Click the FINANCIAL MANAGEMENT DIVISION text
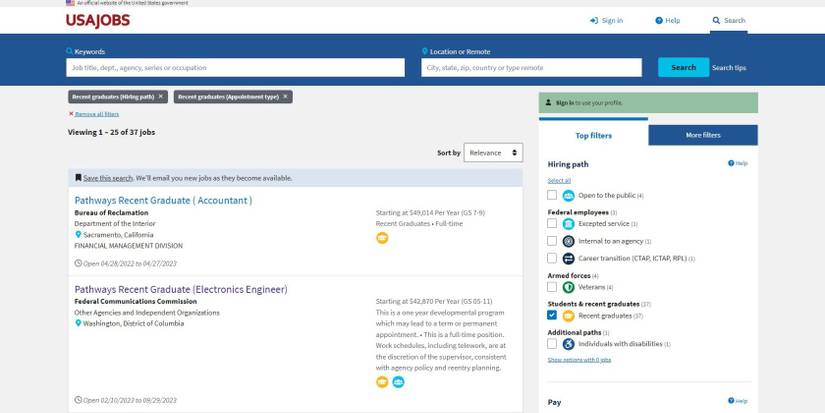Viewport: 825px width, 413px height. (129, 246)
